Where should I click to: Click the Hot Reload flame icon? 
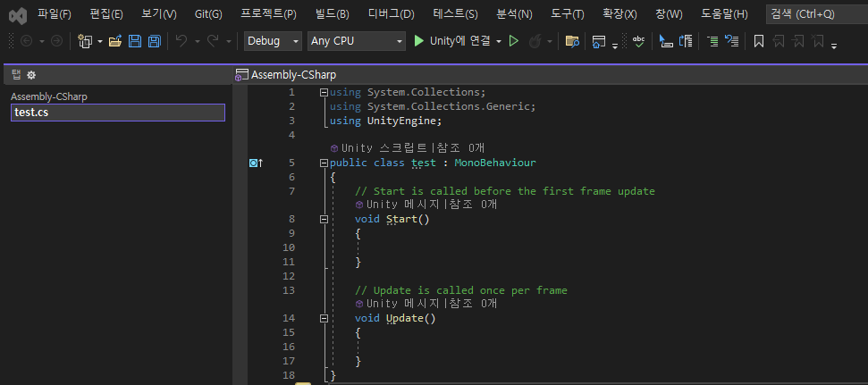pyautogui.click(x=535, y=41)
